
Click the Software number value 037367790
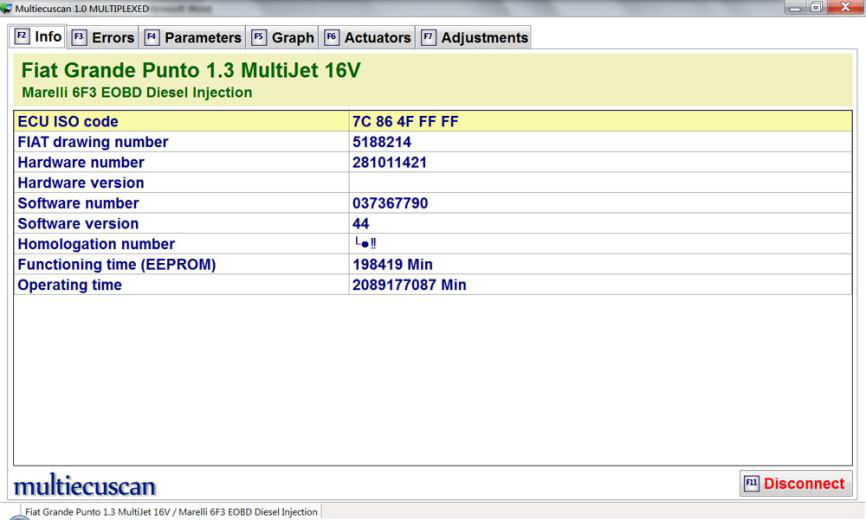pyautogui.click(x=390, y=203)
